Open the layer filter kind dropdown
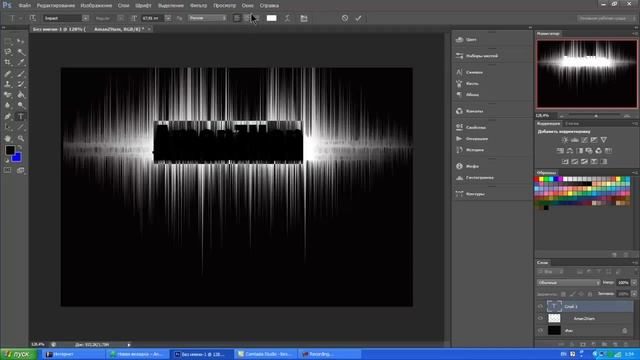The height and width of the screenshot is (360, 640). (x=549, y=271)
